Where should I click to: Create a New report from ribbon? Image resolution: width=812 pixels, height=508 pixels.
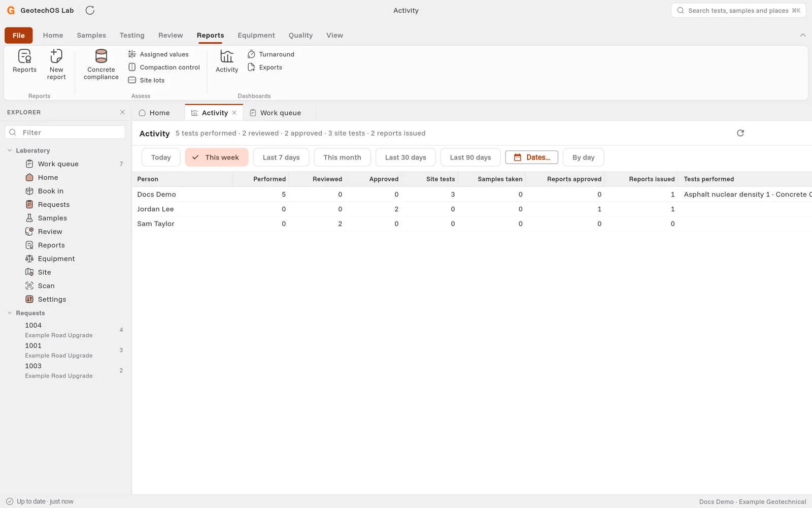point(56,65)
